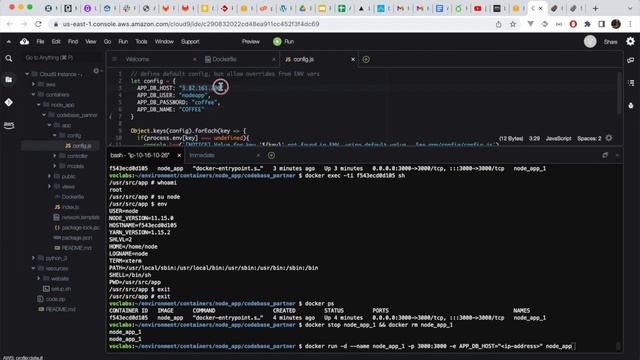Open file tree settings gear
Viewport: 640px width, 360px height.
[x=96, y=71]
